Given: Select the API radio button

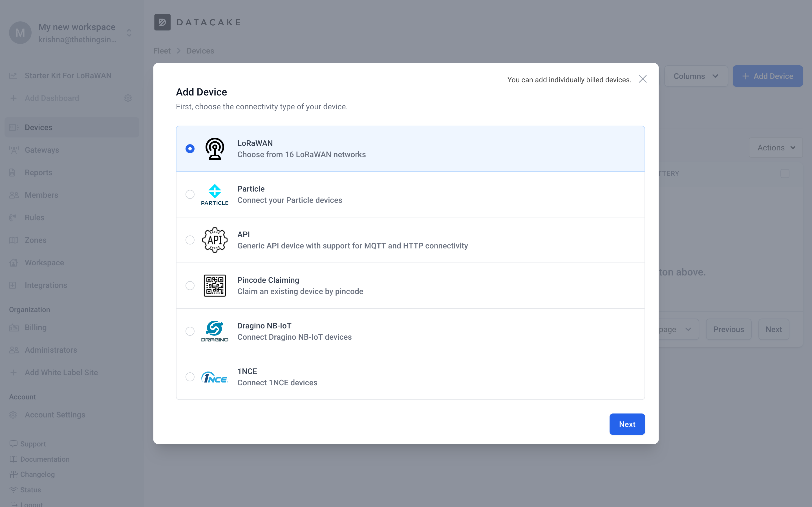Looking at the screenshot, I should tap(190, 240).
